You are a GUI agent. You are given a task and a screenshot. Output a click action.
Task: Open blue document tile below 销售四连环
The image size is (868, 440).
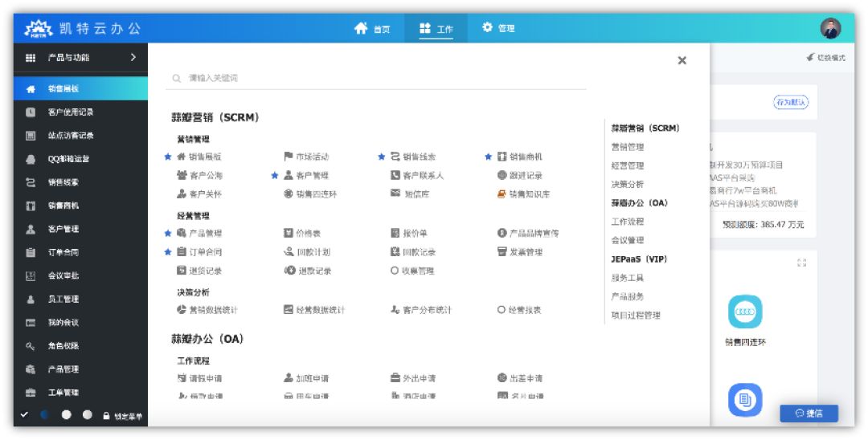(x=745, y=400)
